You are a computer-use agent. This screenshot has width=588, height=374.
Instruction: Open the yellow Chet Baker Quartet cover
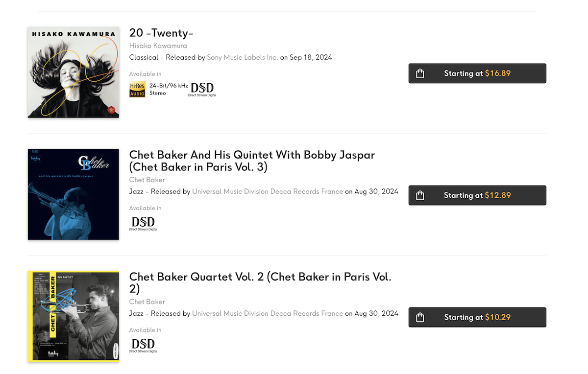point(73,316)
